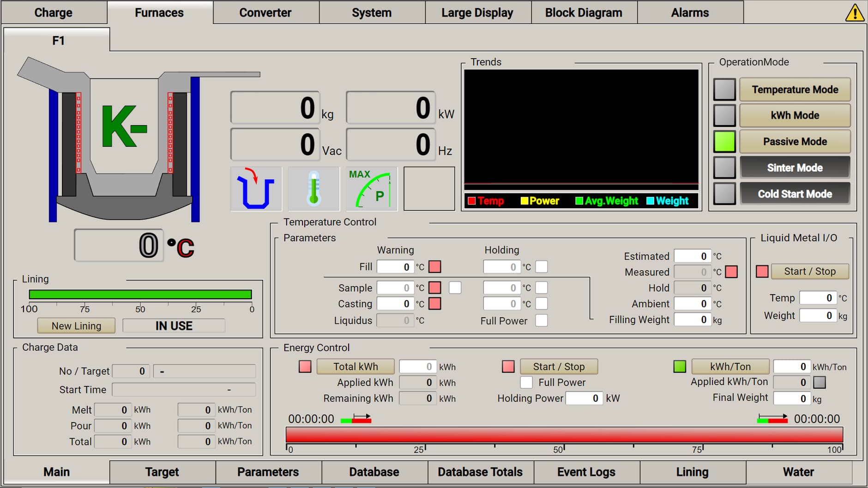Click the right time arrow indicator
Viewport: 868px width, 488px height.
[x=772, y=418]
